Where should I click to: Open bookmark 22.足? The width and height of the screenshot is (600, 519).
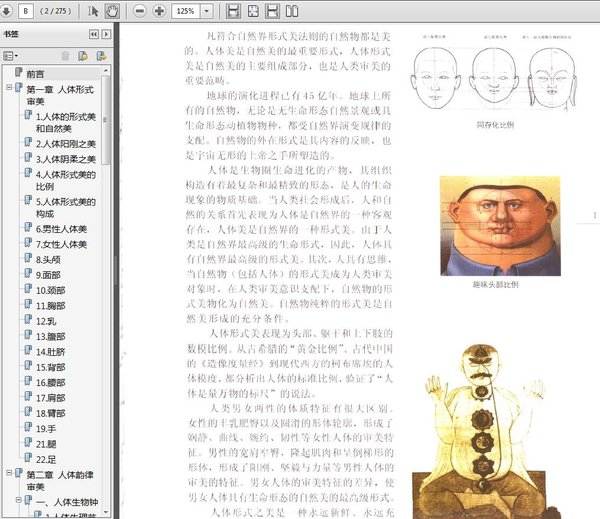(46, 459)
